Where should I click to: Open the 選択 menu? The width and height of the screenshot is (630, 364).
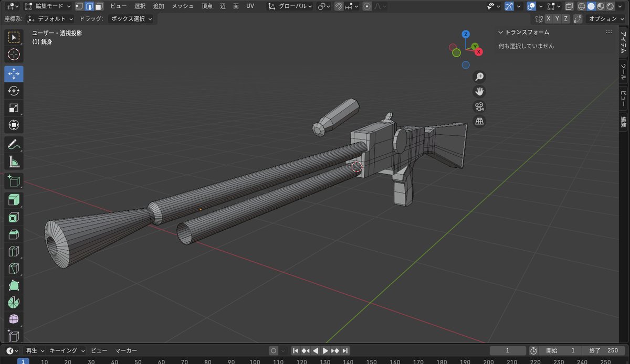click(140, 6)
